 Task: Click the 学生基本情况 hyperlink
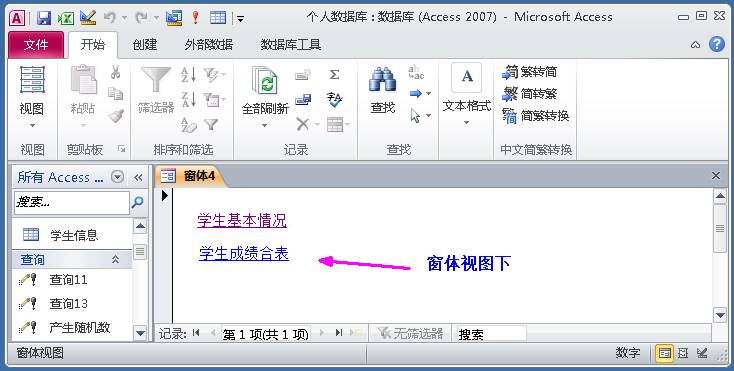pyautogui.click(x=242, y=220)
